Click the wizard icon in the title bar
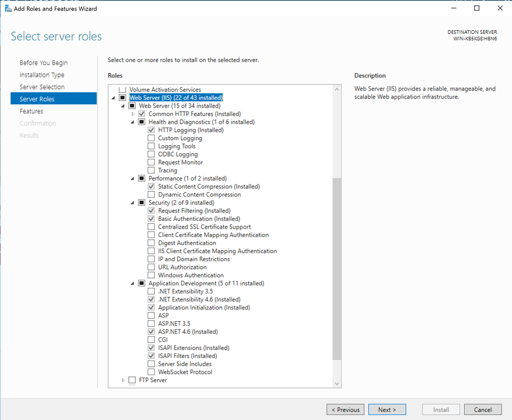Image resolution: width=512 pixels, height=420 pixels. 8,8
